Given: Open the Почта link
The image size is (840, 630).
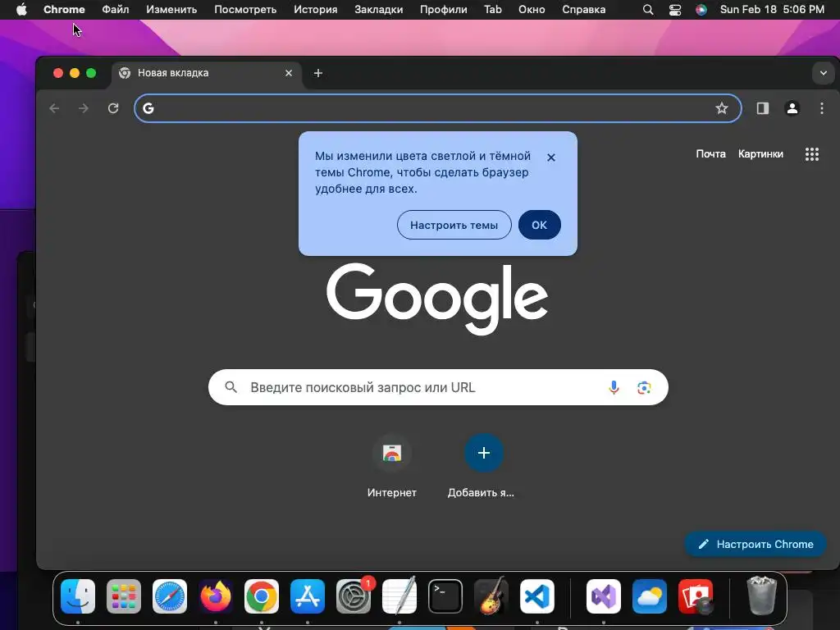Looking at the screenshot, I should tap(711, 153).
